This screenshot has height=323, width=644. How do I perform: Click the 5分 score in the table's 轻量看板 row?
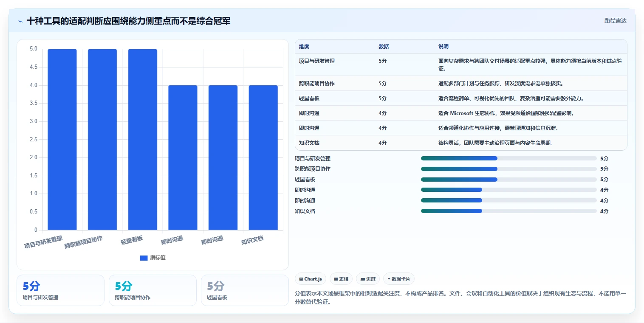pos(383,98)
